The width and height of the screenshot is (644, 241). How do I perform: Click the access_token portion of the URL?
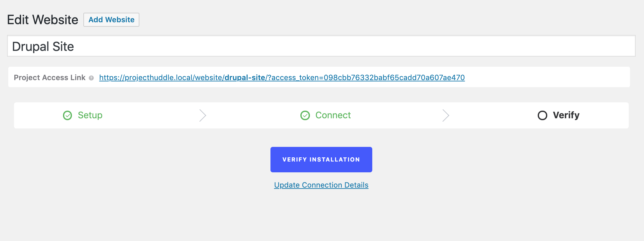click(x=366, y=78)
